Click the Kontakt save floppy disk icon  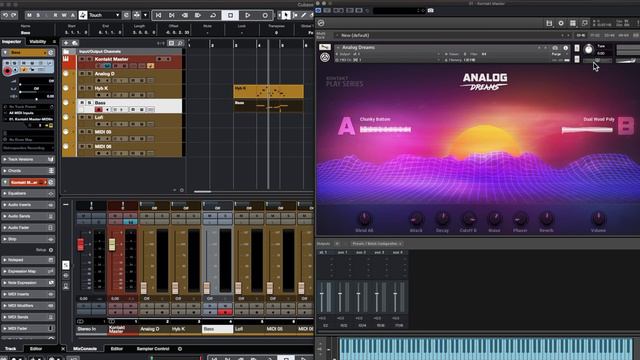click(x=549, y=23)
